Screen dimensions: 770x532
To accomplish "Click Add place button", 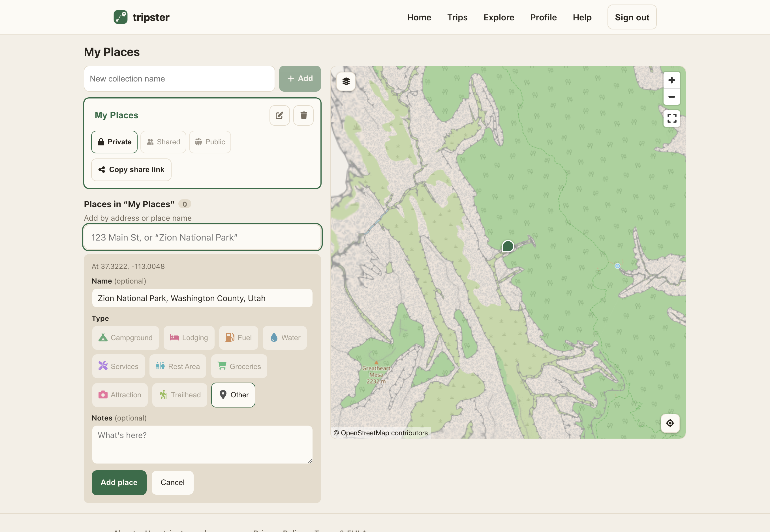I will pyautogui.click(x=119, y=483).
